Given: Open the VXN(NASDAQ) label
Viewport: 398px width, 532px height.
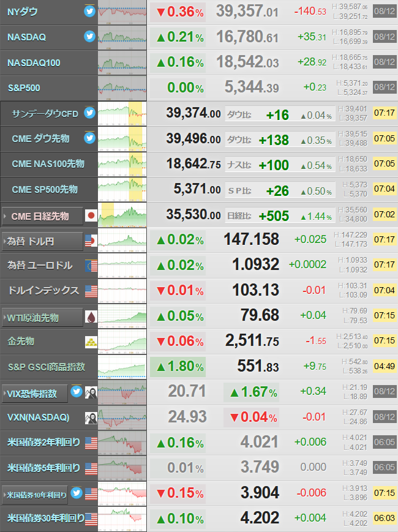Looking at the screenshot, I should click(38, 418).
